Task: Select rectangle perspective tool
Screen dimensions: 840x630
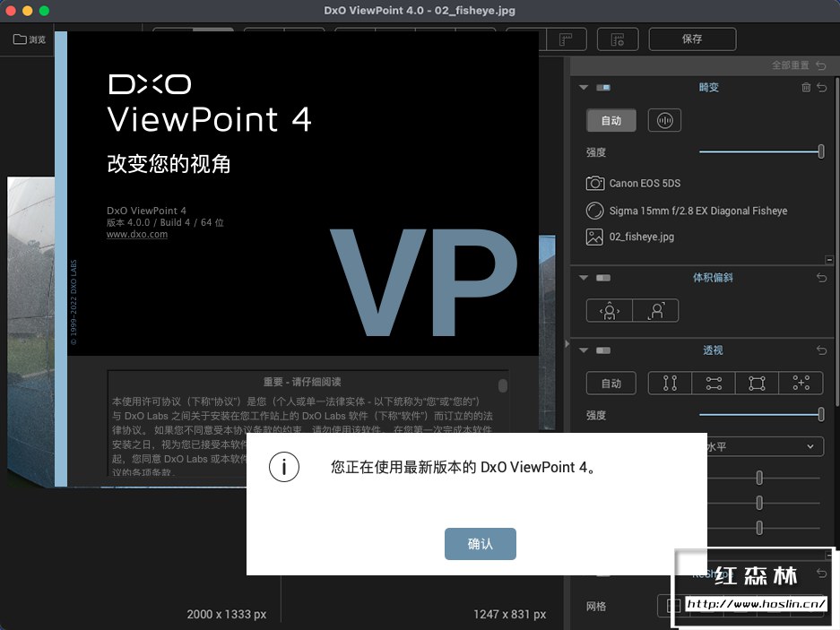Action: 757,383
